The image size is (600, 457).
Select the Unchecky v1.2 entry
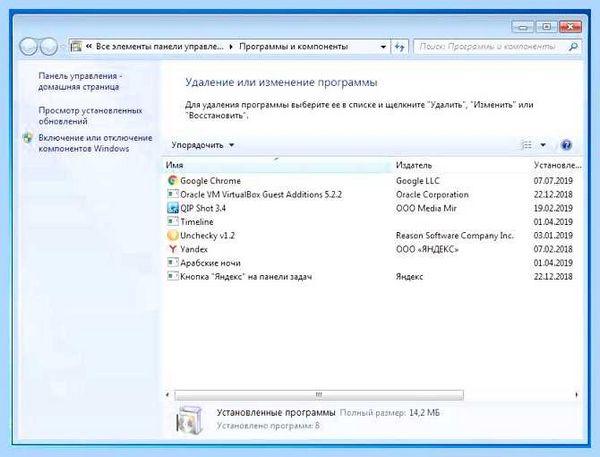[x=207, y=235]
